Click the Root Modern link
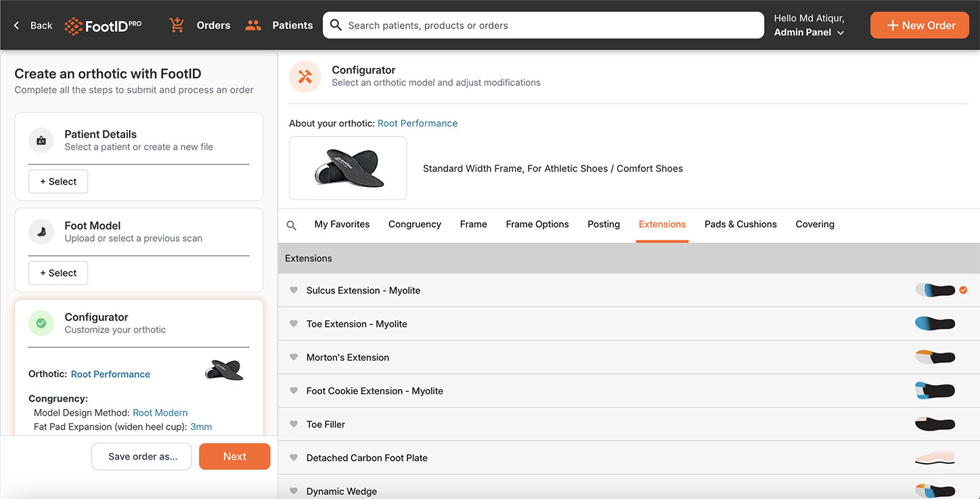This screenshot has width=980, height=499. (x=160, y=412)
